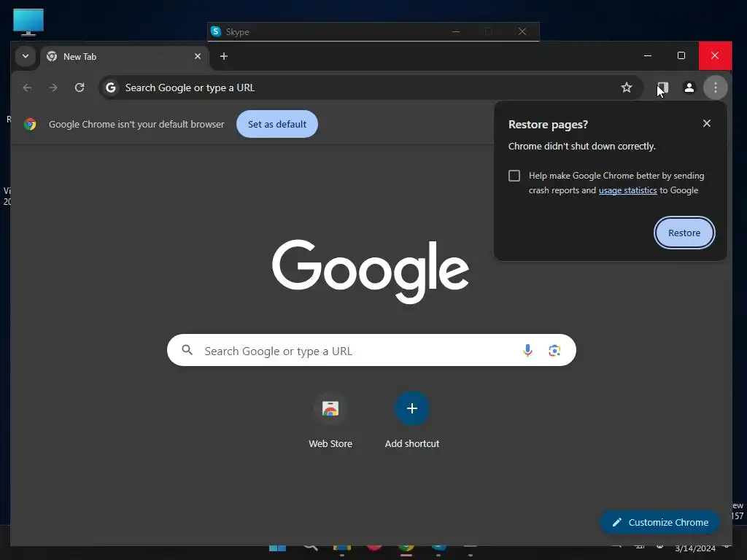Click the Google logo on the page

coord(370,271)
